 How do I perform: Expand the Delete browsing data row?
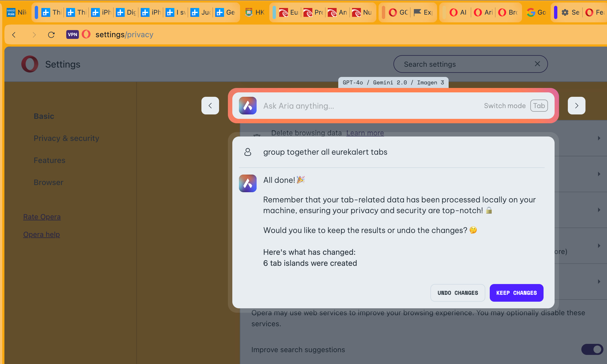click(599, 138)
